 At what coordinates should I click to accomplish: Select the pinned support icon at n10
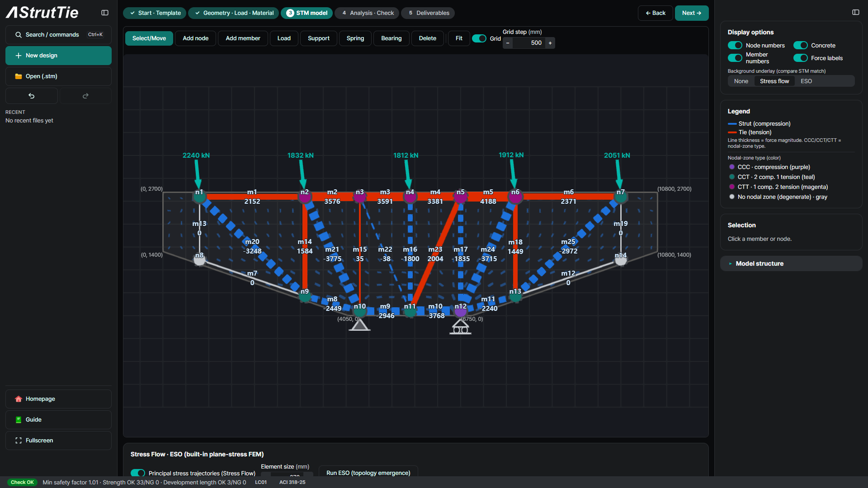pyautogui.click(x=359, y=324)
